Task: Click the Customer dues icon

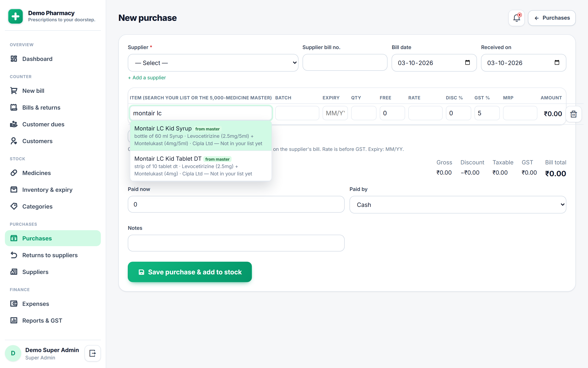Action: pyautogui.click(x=14, y=124)
